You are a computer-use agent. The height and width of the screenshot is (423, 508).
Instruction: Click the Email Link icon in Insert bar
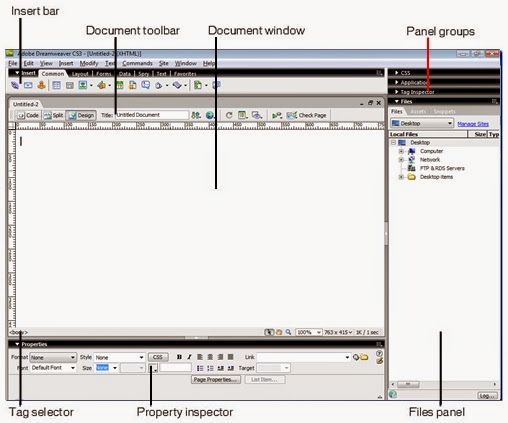(x=28, y=85)
